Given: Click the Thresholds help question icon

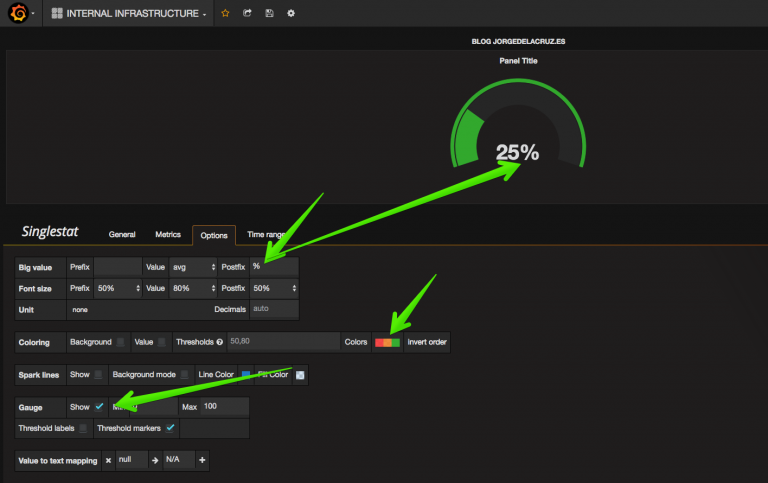Looking at the screenshot, I should [220, 342].
